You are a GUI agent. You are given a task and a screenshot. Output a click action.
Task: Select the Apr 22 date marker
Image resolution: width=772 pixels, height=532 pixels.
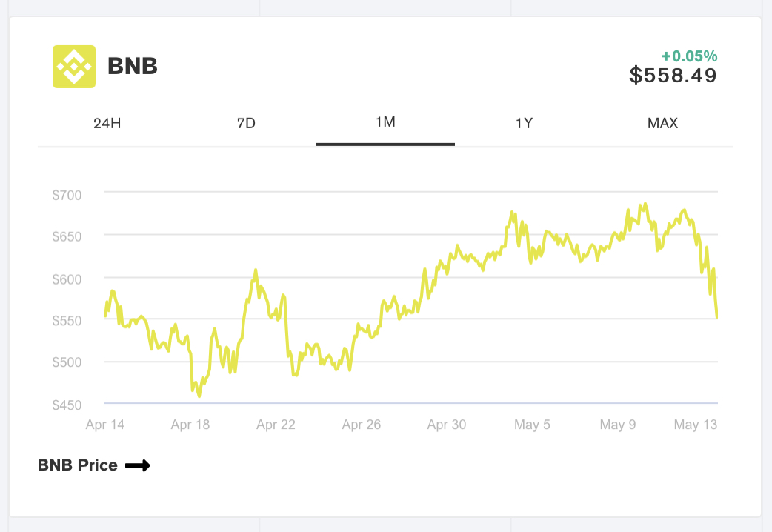pos(276,425)
